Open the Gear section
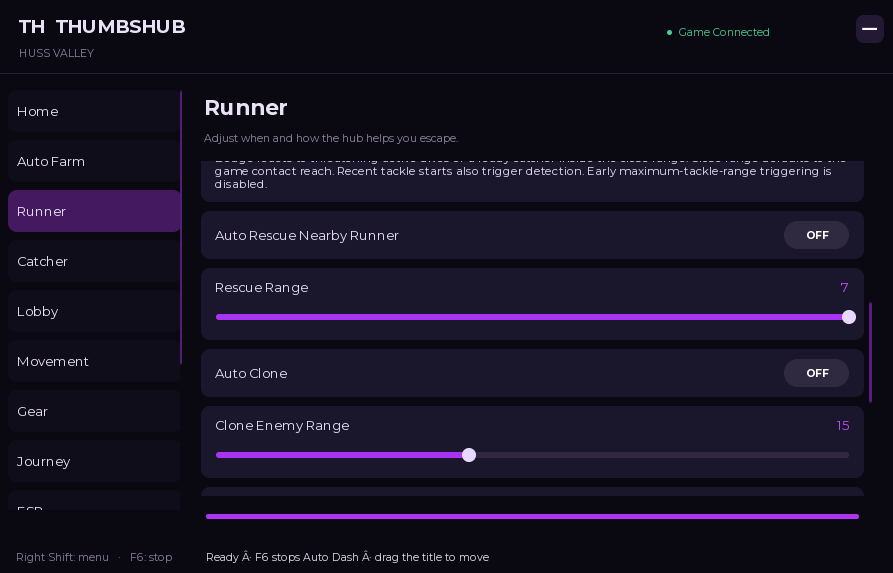This screenshot has width=893, height=573. pos(94,411)
